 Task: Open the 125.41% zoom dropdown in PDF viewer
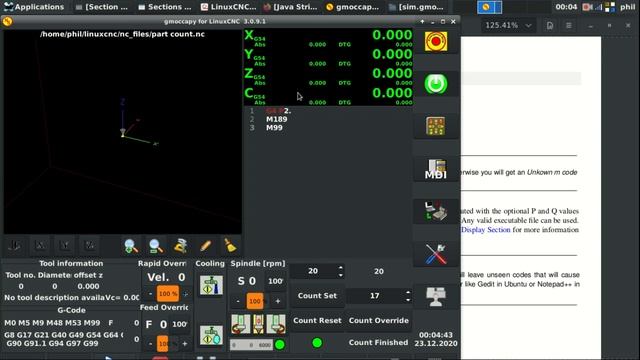[x=508, y=25]
